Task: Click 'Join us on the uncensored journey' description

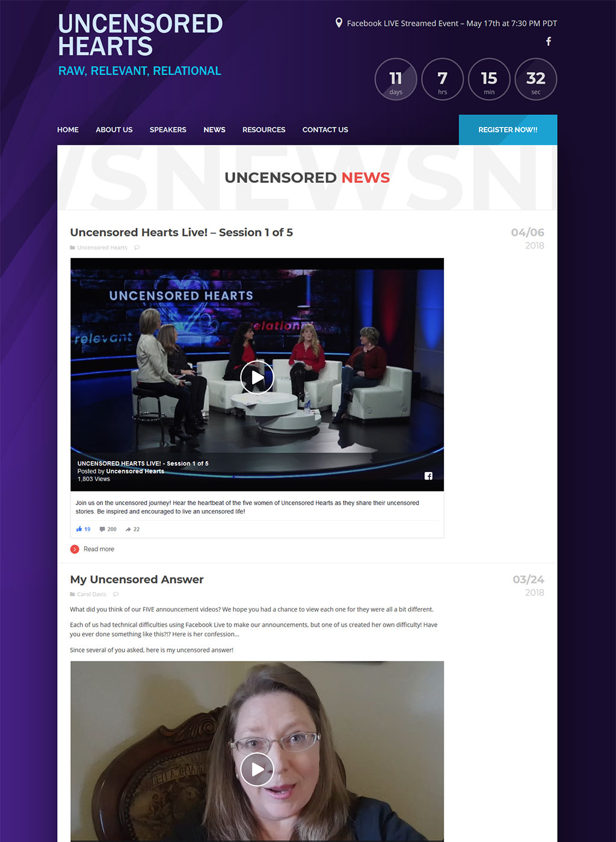Action: pos(247,507)
